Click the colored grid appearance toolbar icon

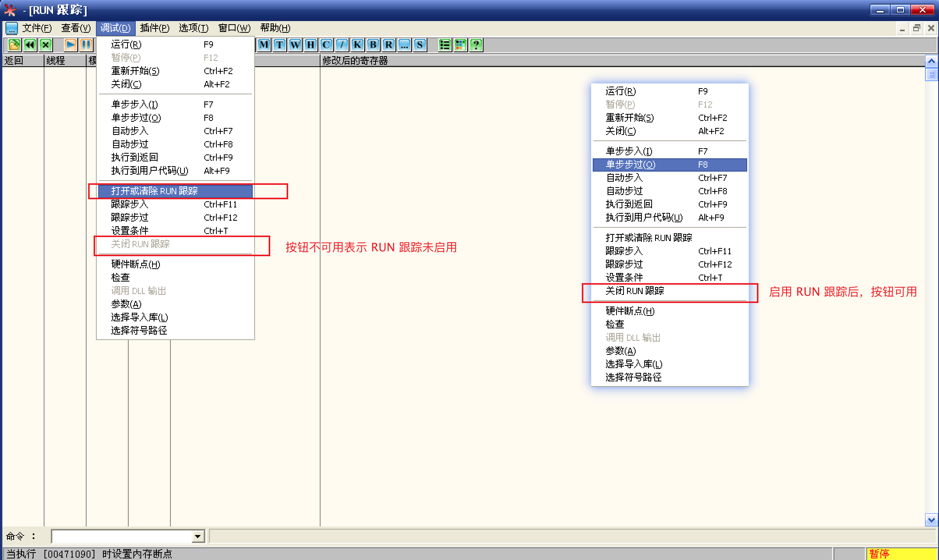tap(461, 45)
